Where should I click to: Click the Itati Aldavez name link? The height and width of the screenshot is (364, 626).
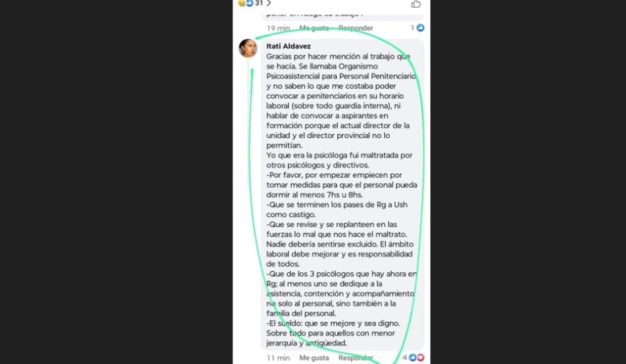click(288, 46)
